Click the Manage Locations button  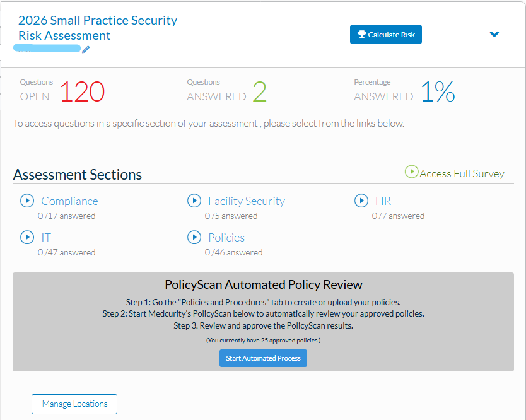point(74,404)
